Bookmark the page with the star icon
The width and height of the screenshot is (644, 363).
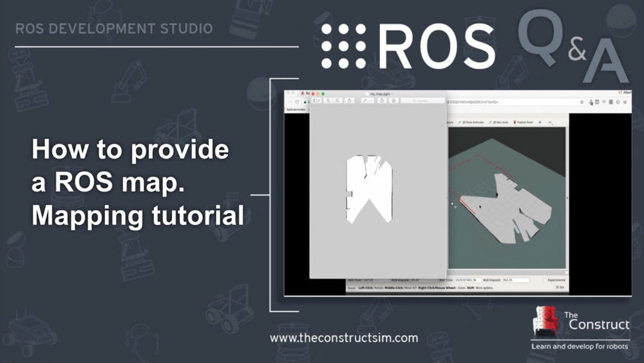point(582,102)
